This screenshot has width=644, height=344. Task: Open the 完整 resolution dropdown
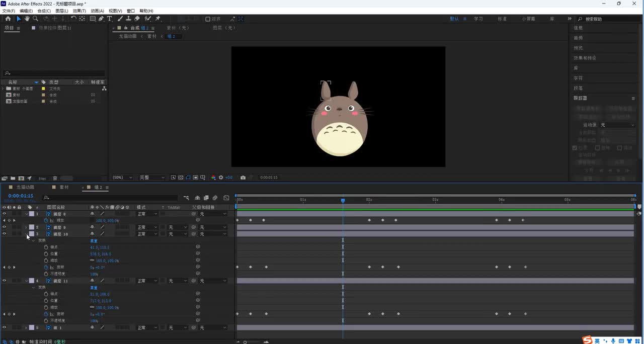tap(152, 178)
